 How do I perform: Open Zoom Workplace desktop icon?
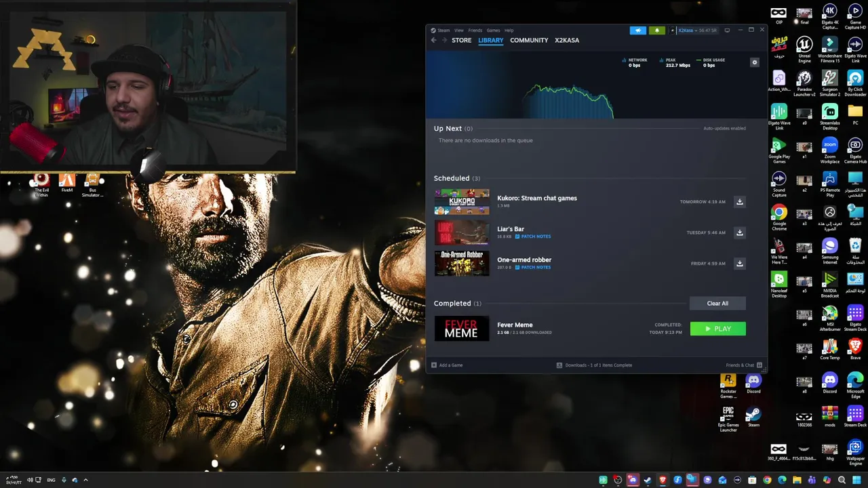click(x=830, y=150)
